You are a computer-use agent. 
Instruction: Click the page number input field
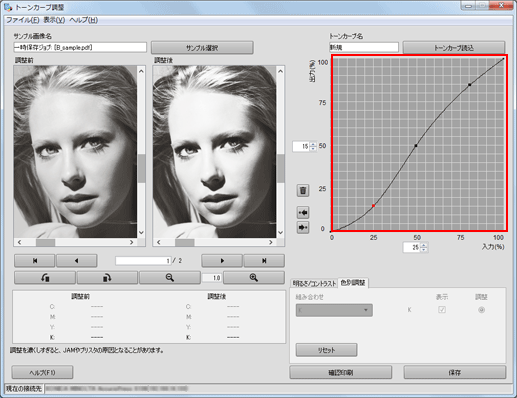(x=143, y=261)
